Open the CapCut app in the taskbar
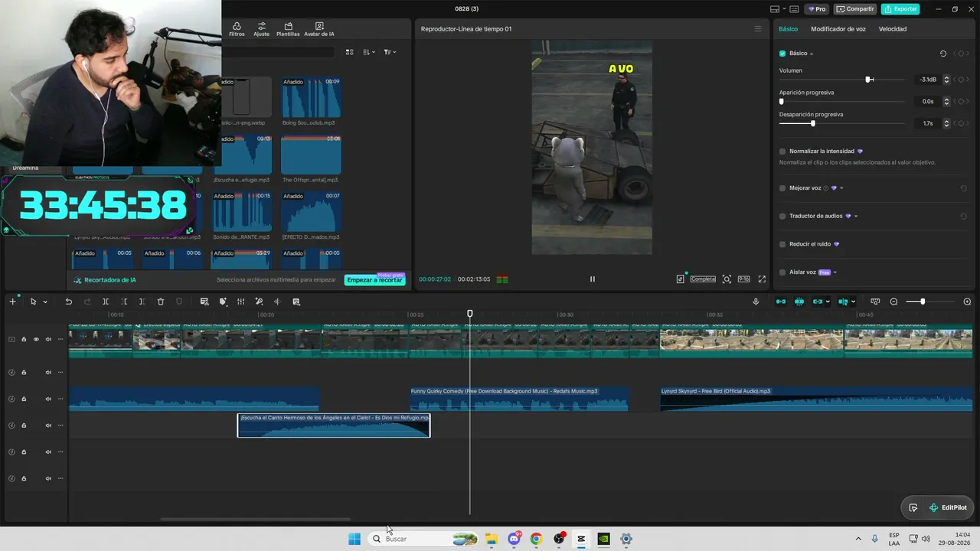Screen dimensions: 980x551 coord(581,539)
